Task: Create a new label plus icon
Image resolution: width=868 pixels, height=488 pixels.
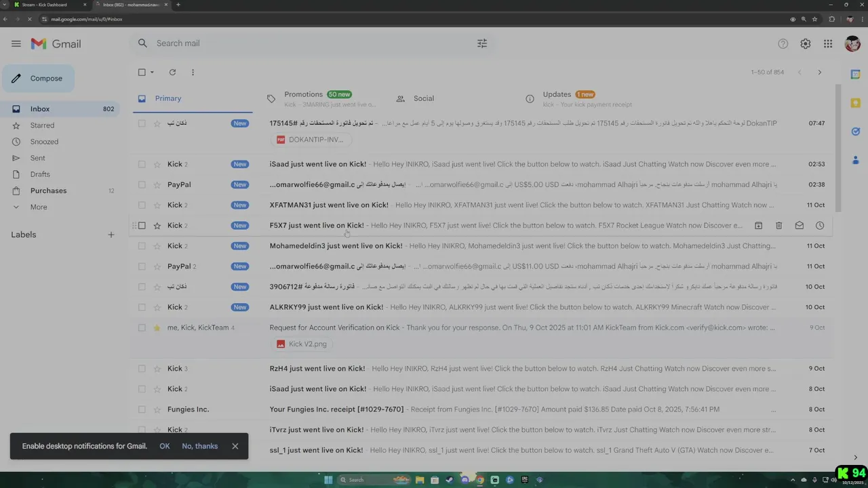Action: pyautogui.click(x=111, y=235)
